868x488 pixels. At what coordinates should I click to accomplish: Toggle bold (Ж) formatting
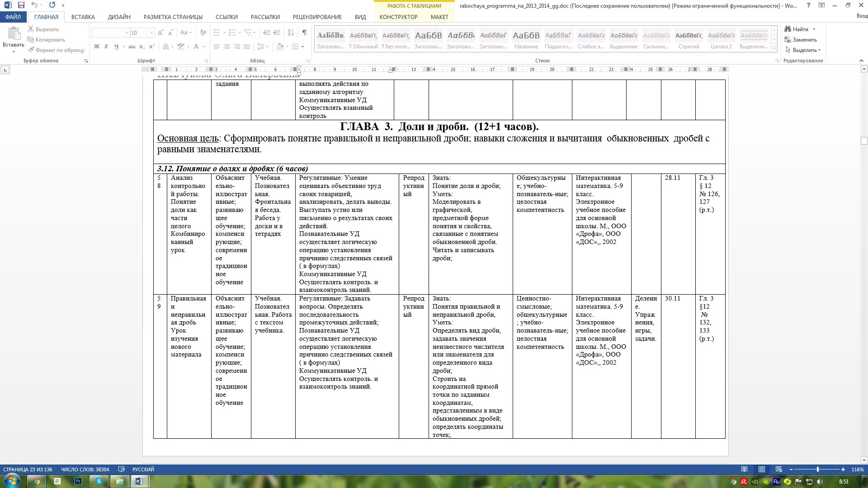coord(96,47)
